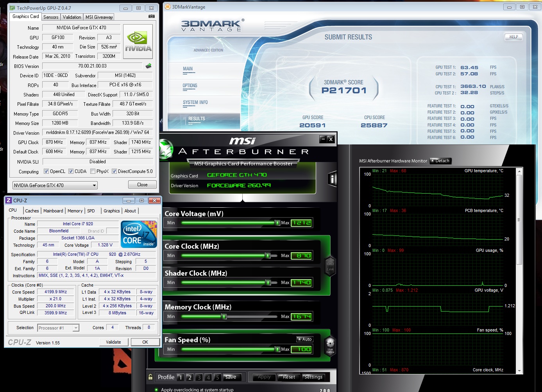
Task: Click the Core Voltage slider handle
Action: 277,223
